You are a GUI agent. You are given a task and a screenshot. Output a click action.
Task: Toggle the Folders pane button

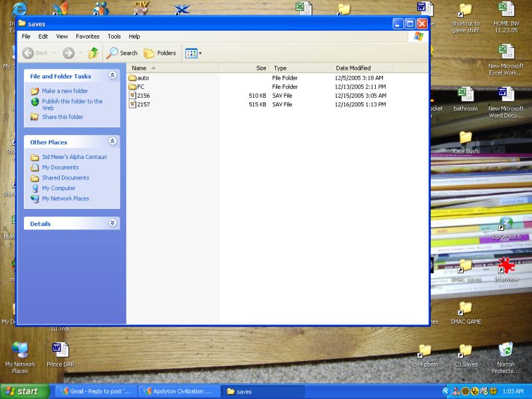pos(160,53)
